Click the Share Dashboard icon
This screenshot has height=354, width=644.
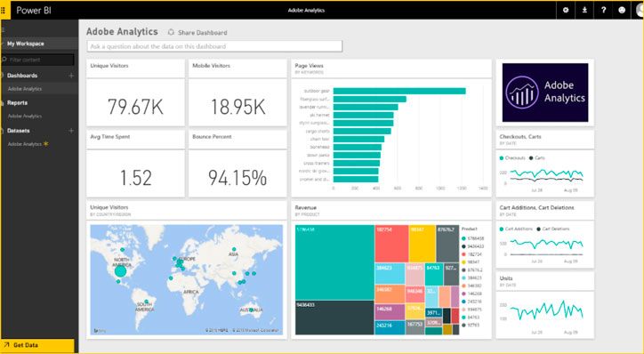click(172, 32)
